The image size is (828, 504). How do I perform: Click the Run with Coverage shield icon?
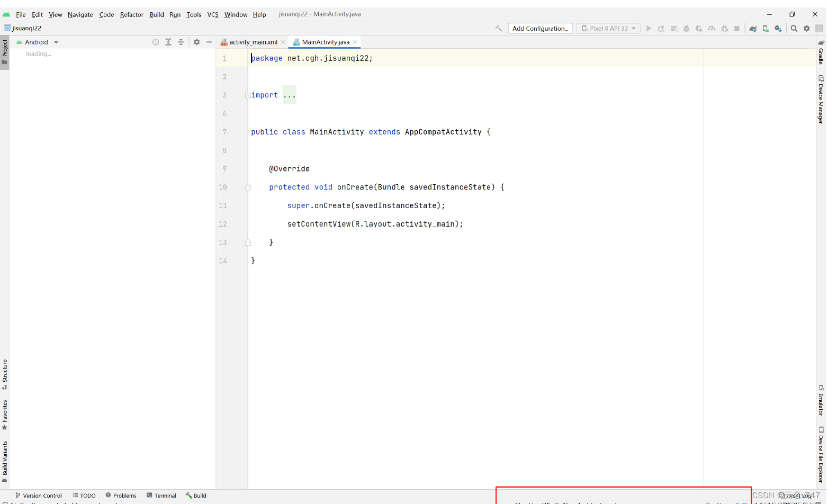tap(699, 29)
